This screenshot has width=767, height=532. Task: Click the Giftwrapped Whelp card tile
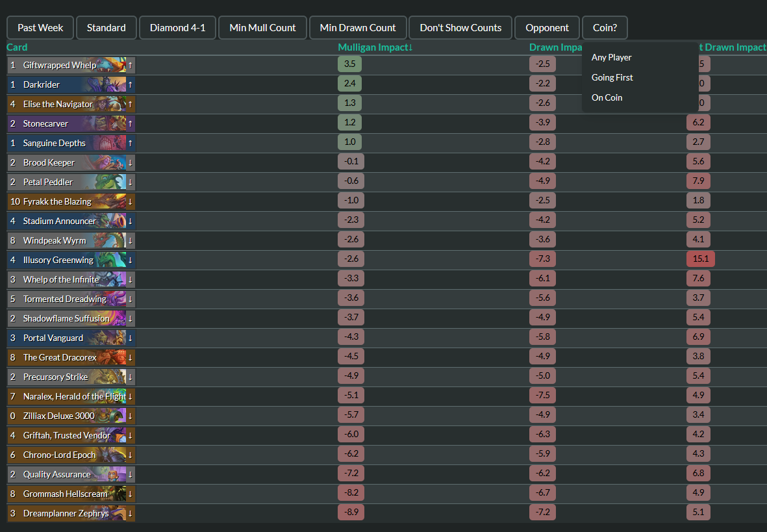click(x=71, y=65)
